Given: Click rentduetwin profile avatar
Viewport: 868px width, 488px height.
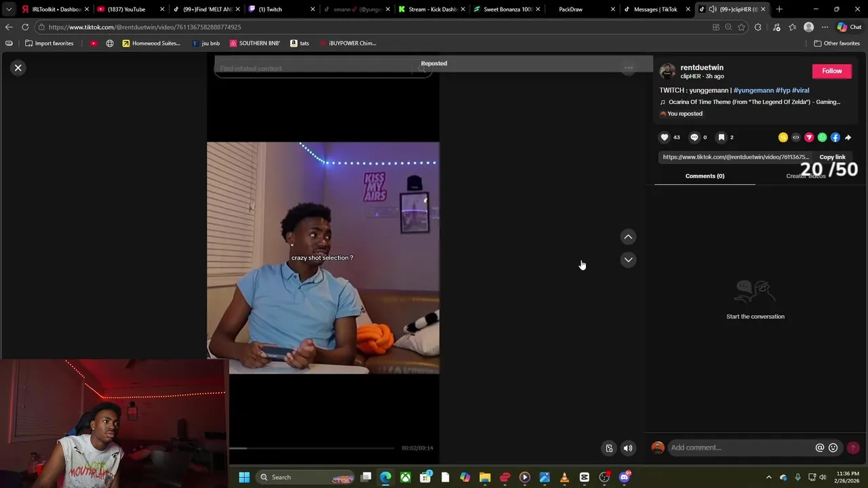Looking at the screenshot, I should [x=668, y=71].
